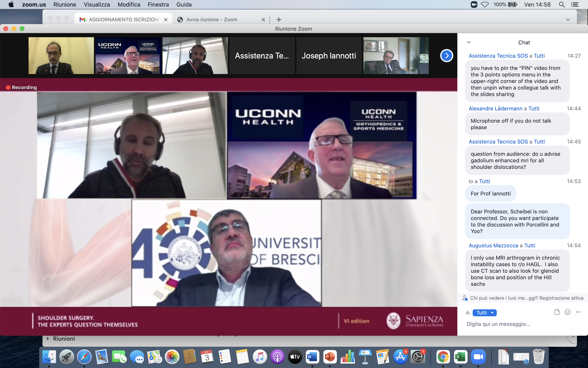The width and height of the screenshot is (588, 368).
Task: Open Calendar from the Dock
Action: tap(207, 357)
